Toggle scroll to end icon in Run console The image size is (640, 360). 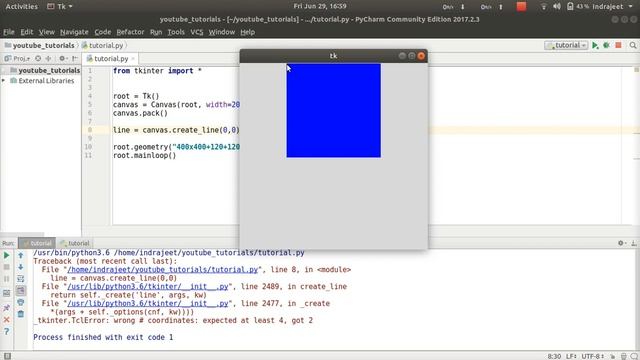click(20, 291)
